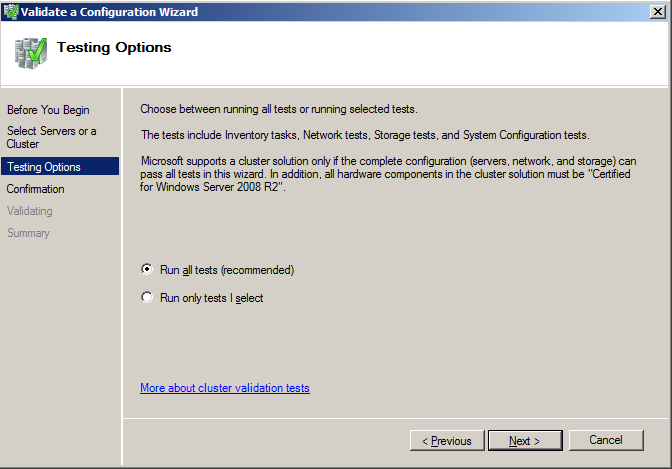Click the greyed-out Validating step
672x469 pixels.
(30, 211)
